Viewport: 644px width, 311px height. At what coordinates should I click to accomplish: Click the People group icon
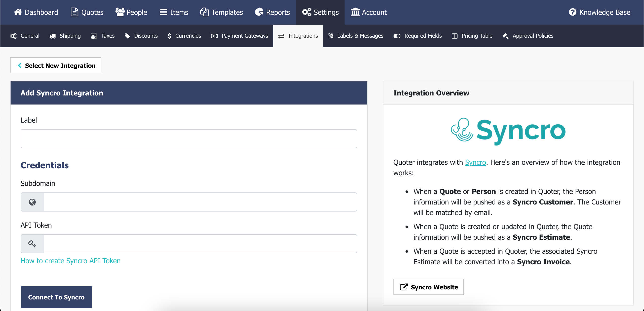click(x=120, y=12)
